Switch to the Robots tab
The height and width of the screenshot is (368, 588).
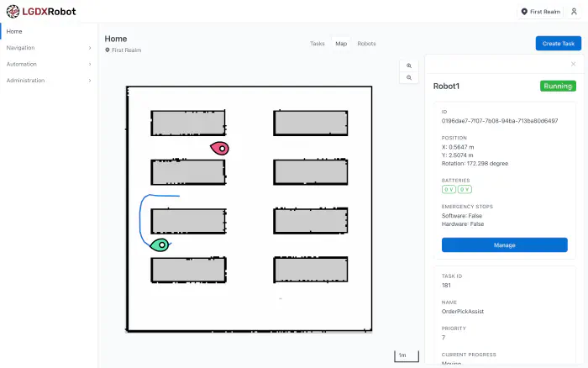click(366, 44)
